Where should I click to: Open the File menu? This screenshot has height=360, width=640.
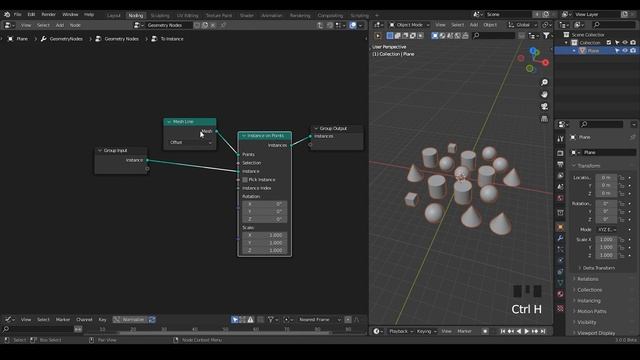click(x=18, y=14)
